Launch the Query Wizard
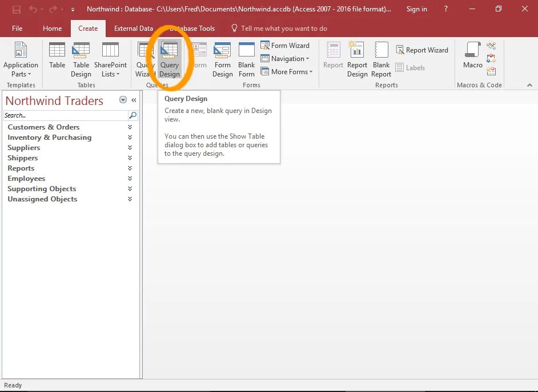 click(x=145, y=59)
